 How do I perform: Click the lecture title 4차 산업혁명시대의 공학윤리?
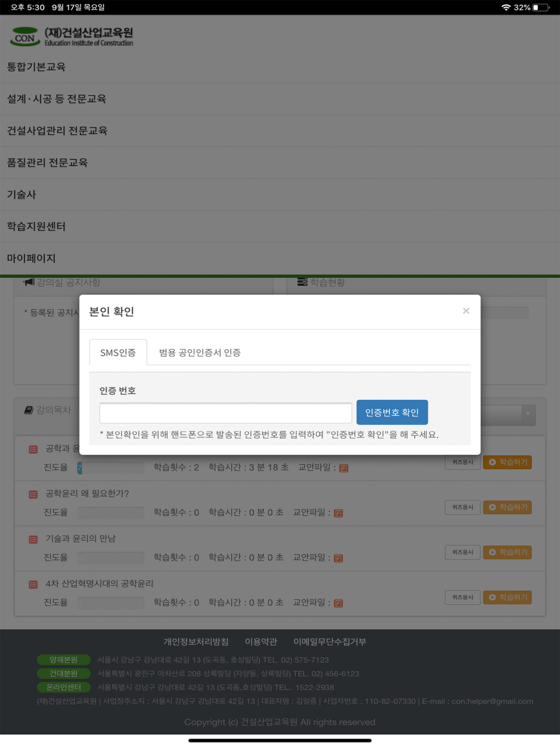[x=99, y=583]
